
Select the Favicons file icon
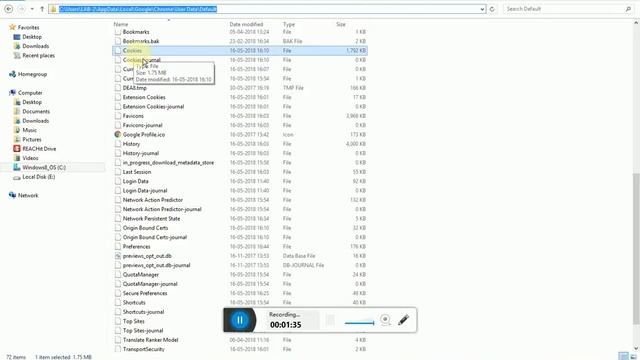point(118,116)
